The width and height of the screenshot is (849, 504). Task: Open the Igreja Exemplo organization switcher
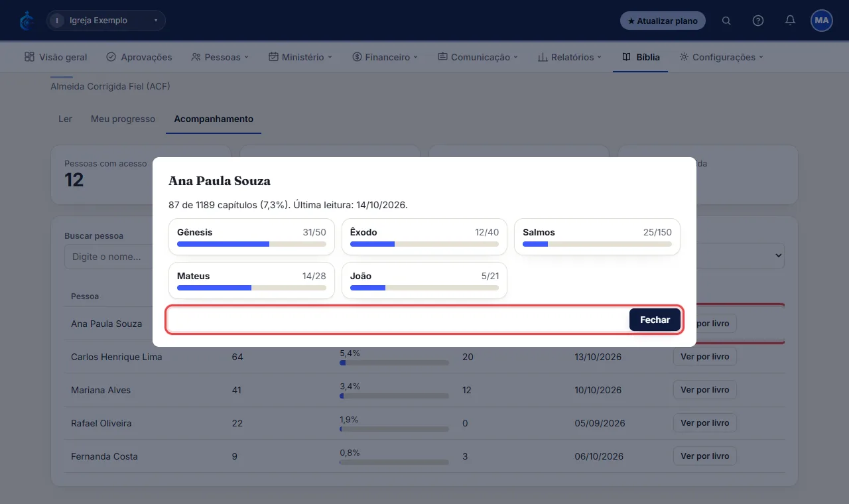[106, 21]
